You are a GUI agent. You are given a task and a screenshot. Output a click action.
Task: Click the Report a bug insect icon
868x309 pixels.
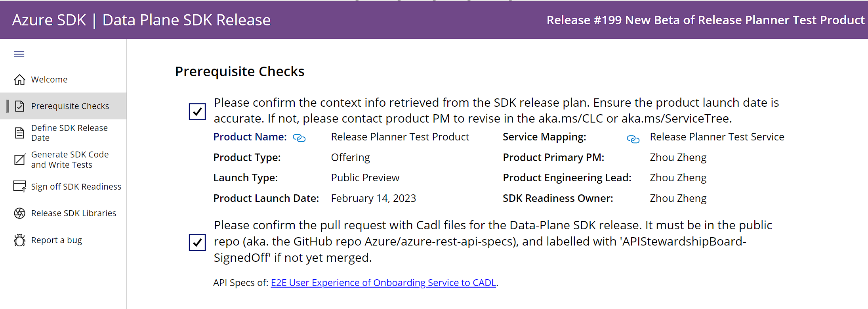tap(19, 240)
